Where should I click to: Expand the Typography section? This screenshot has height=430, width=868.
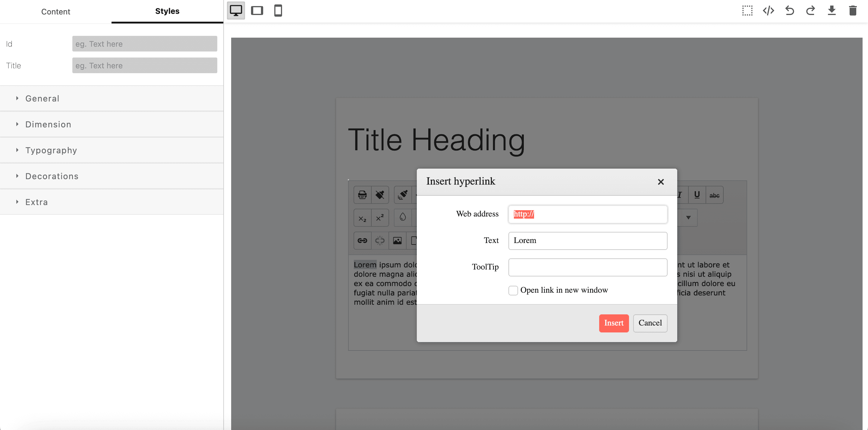[112, 151]
